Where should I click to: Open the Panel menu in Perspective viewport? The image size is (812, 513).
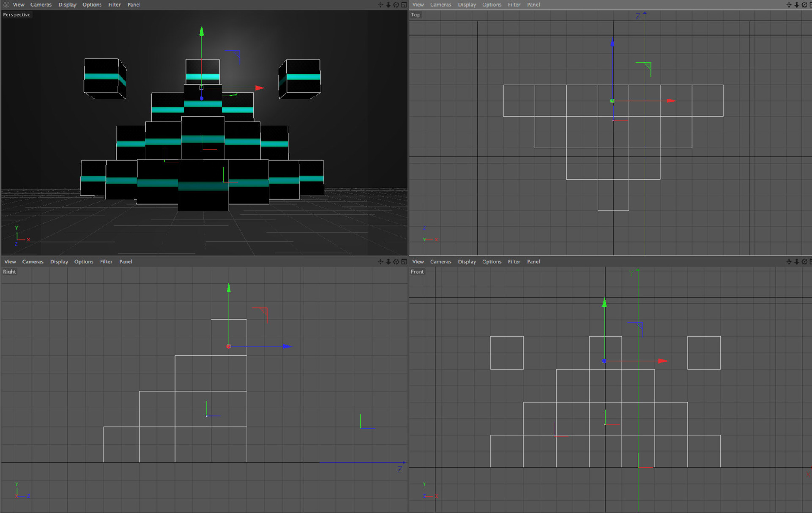point(134,5)
